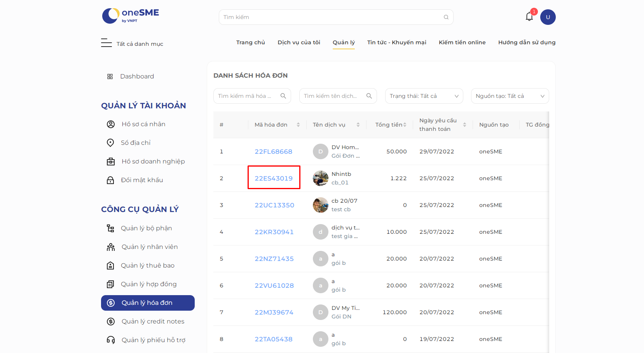This screenshot has height=353, width=644.
Task: Click the DANH SÁCH HÓA ĐƠN heading
Action: [x=251, y=75]
